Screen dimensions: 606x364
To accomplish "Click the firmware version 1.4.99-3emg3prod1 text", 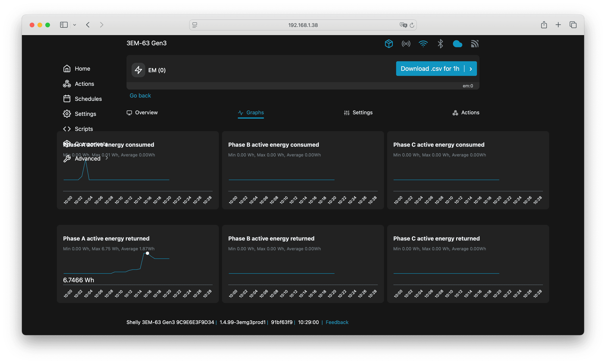I will [242, 322].
